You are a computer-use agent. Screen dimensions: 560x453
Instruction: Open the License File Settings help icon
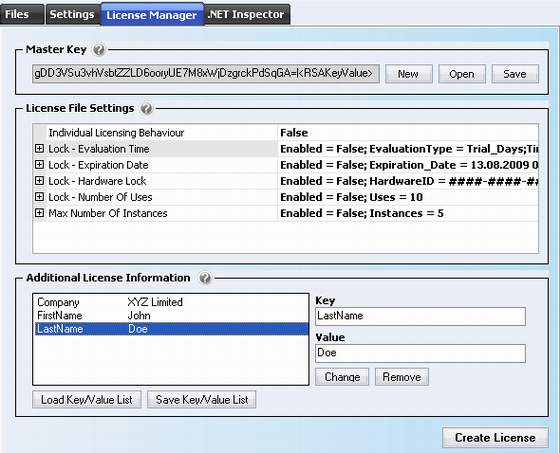[146, 109]
